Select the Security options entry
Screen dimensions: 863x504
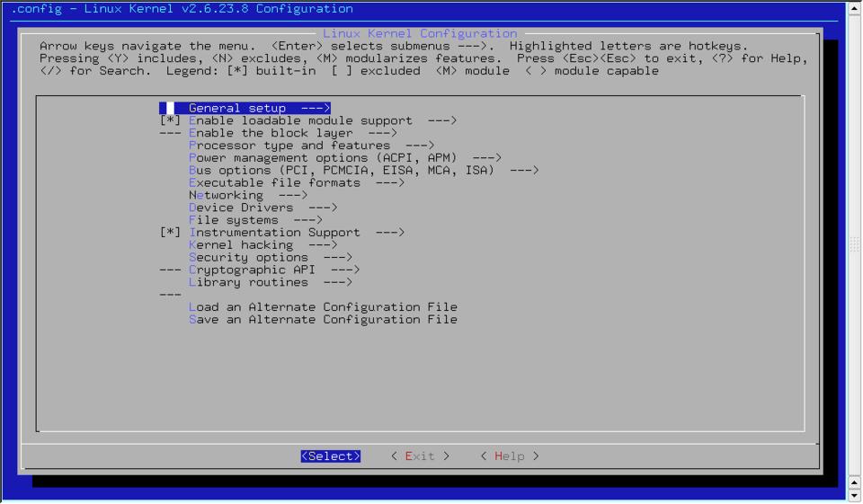tap(271, 258)
